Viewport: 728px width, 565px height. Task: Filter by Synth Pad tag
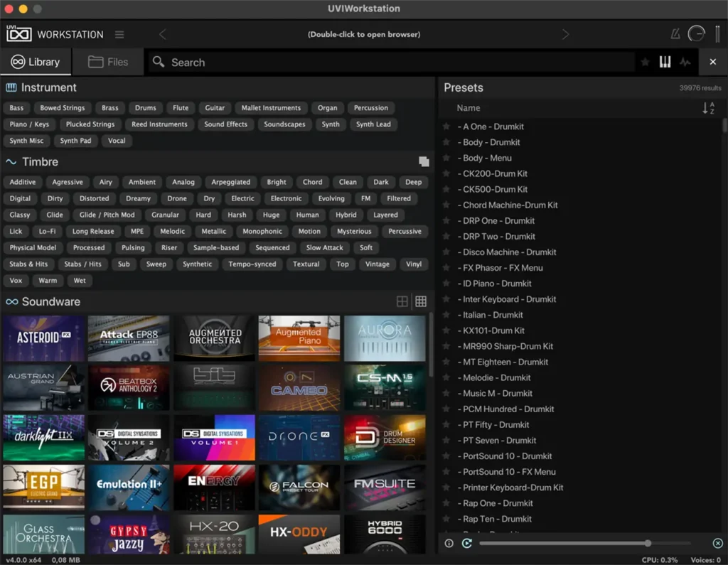(x=75, y=141)
